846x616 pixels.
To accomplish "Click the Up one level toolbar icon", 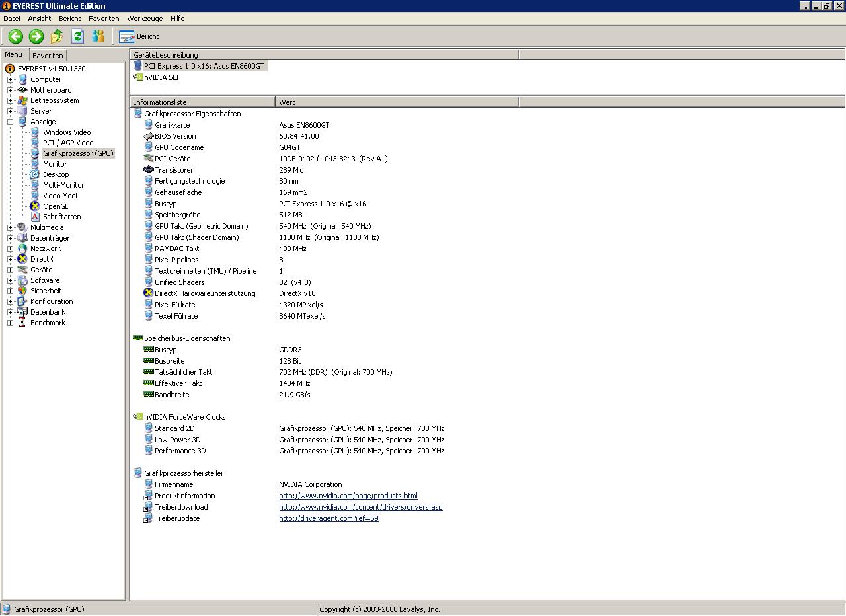I will 57,36.
